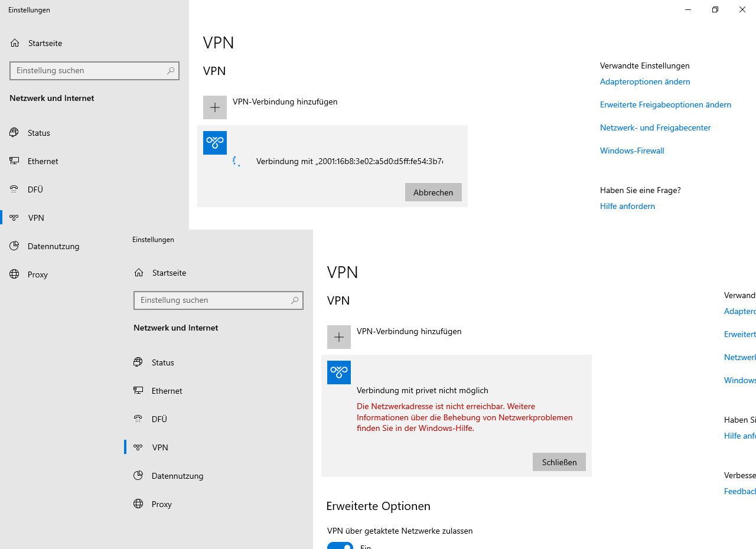Minimize the upper Einstellungen window
The width and height of the screenshot is (756, 549).
688,9
